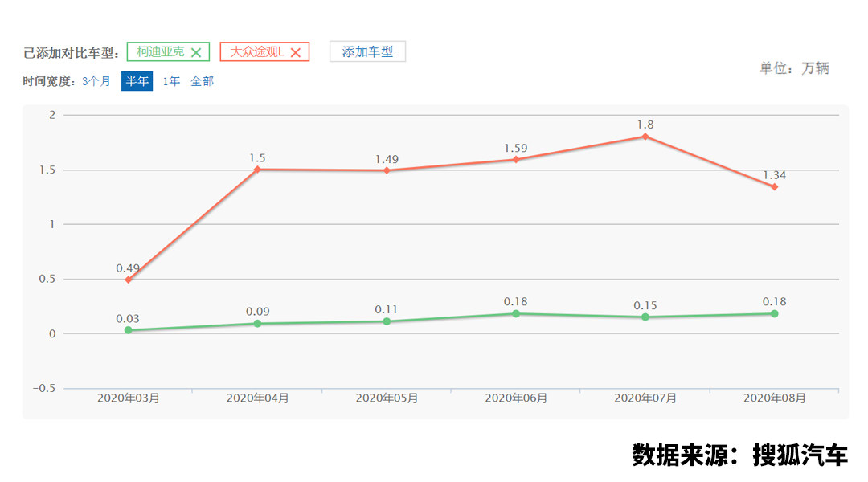This screenshot has width=868, height=482.
Task: Click the 柯迪亚克 model tag
Action: pyautogui.click(x=160, y=52)
